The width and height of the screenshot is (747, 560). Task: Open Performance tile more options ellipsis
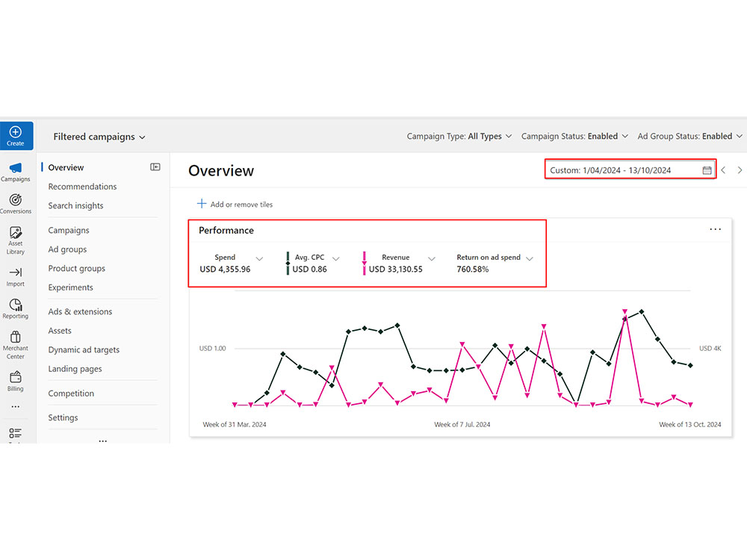pos(715,229)
